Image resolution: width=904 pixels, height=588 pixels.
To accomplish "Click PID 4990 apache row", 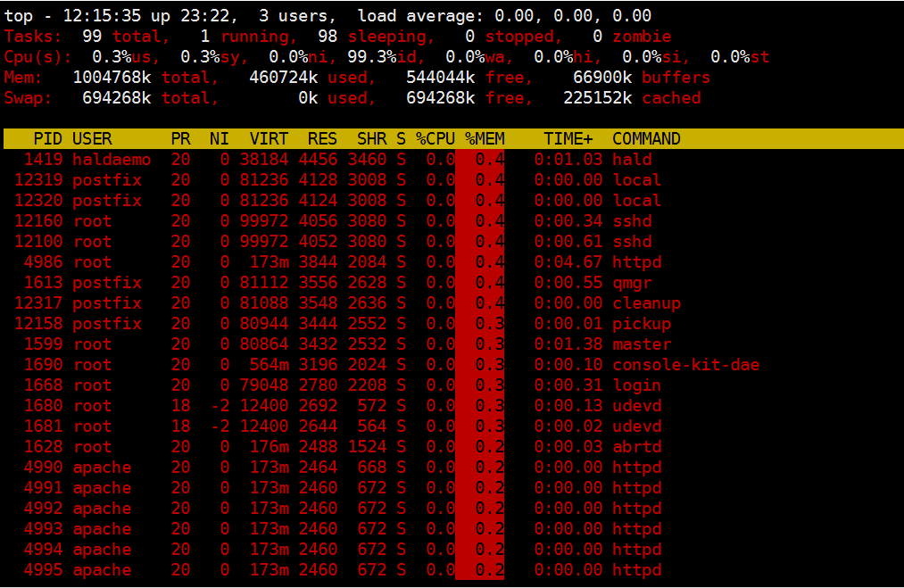I will 43,468.
